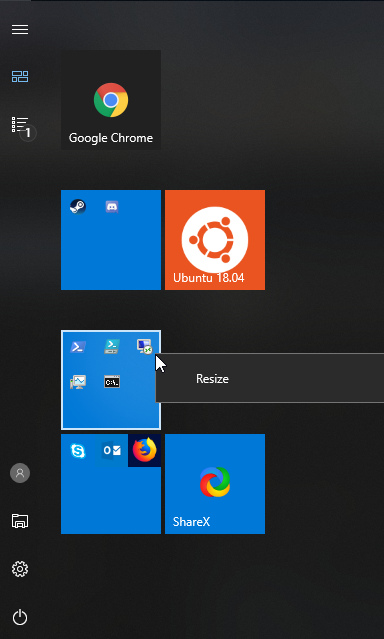
Task: Open Settings via the gear icon
Action: click(20, 569)
